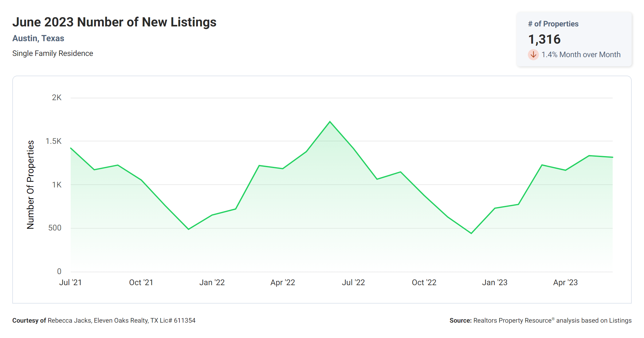Click the chart peak between Apr '22 and Jul '22

pyautogui.click(x=330, y=122)
